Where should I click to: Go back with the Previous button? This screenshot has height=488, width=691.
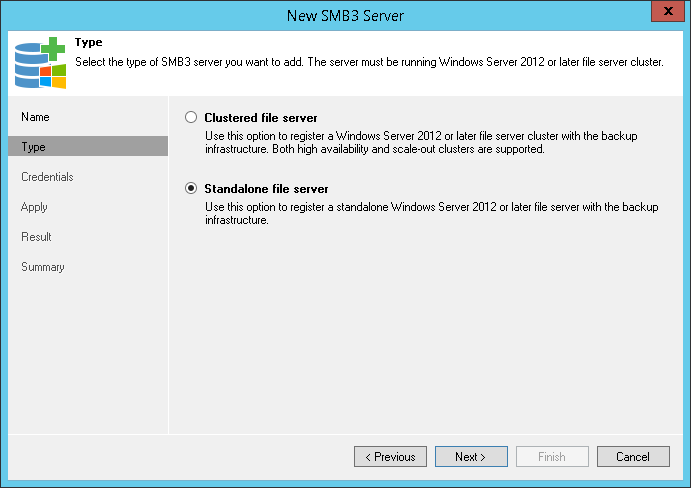390,456
